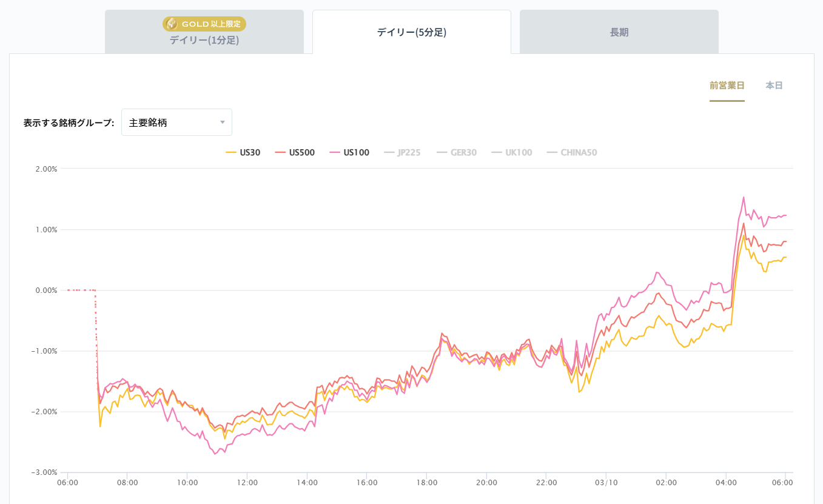This screenshot has width=823, height=504.
Task: Click the dropdown arrow beside 主要銘柄
Action: point(223,123)
